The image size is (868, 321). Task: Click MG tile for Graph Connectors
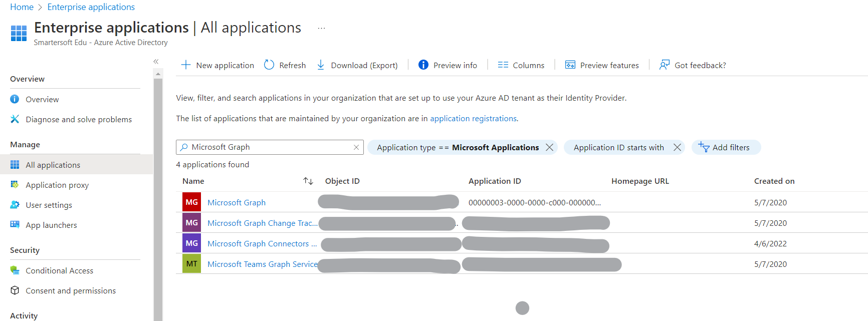click(191, 243)
